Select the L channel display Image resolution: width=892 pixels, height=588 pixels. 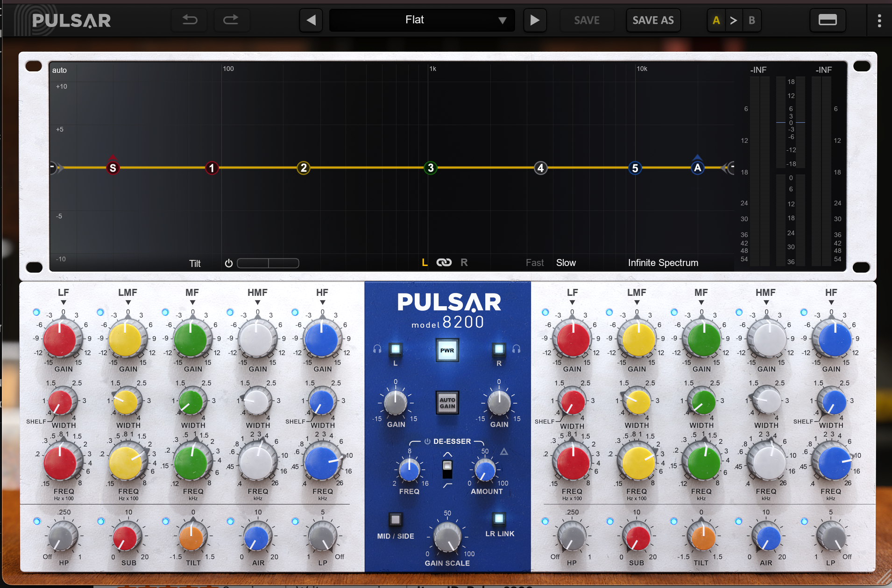pyautogui.click(x=425, y=263)
